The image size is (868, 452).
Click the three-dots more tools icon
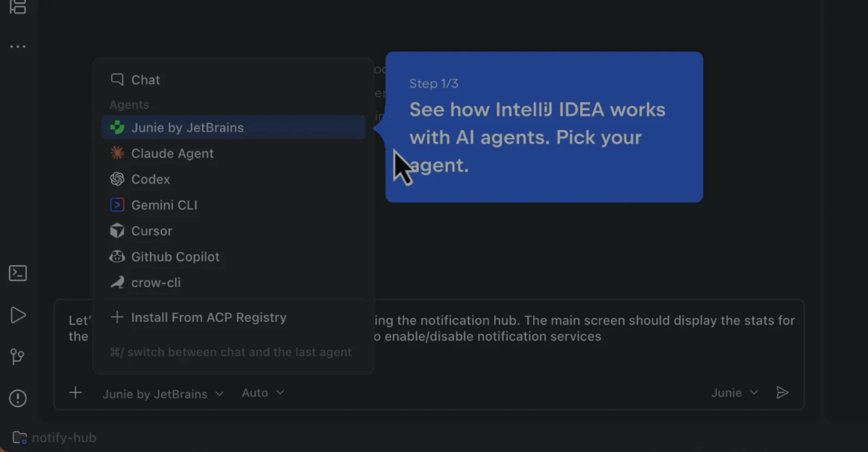(x=18, y=47)
